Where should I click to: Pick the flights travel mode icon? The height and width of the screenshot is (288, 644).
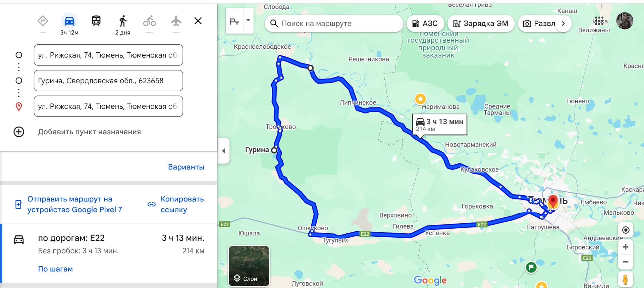176,21
